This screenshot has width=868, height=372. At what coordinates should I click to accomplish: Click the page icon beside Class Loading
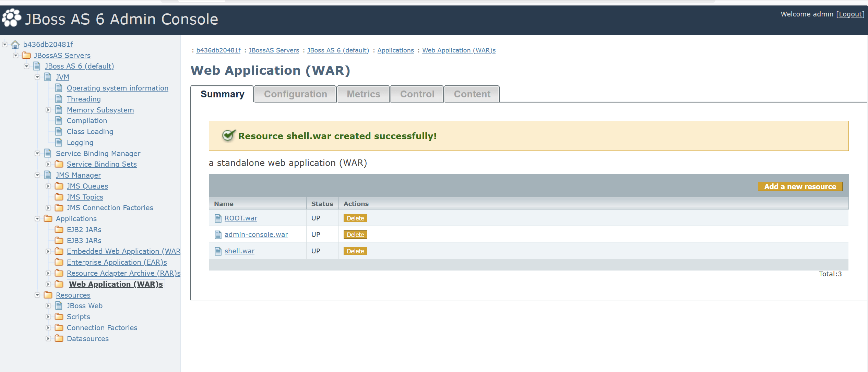click(x=59, y=131)
